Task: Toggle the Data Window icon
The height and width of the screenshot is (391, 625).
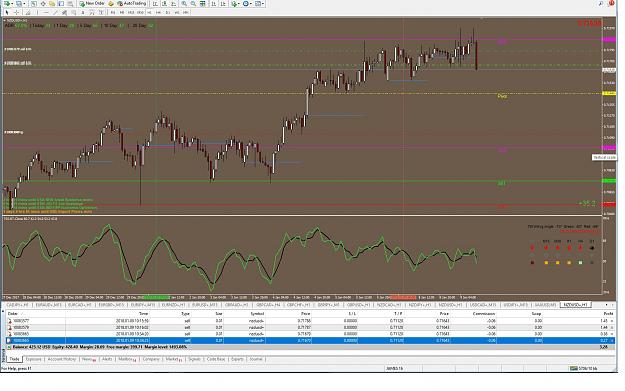Action: [43, 4]
